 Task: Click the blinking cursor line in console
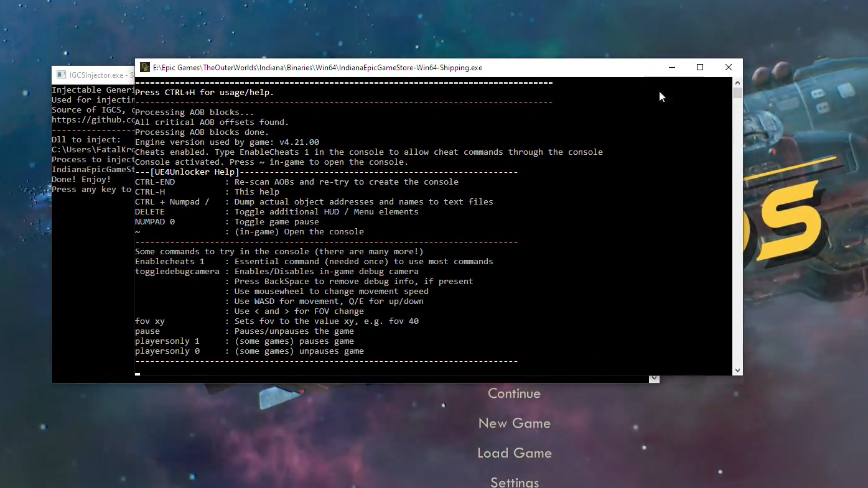(x=138, y=374)
